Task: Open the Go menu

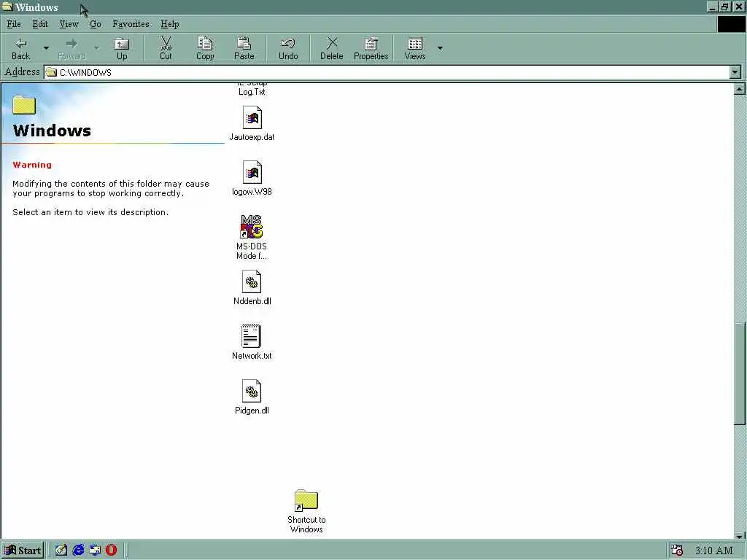Action: (96, 24)
